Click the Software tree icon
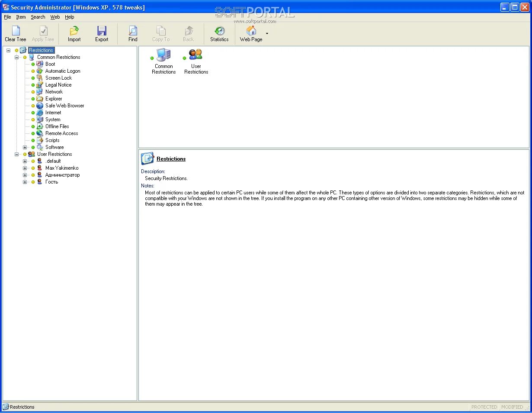Image resolution: width=532 pixels, height=413 pixels. coord(40,147)
